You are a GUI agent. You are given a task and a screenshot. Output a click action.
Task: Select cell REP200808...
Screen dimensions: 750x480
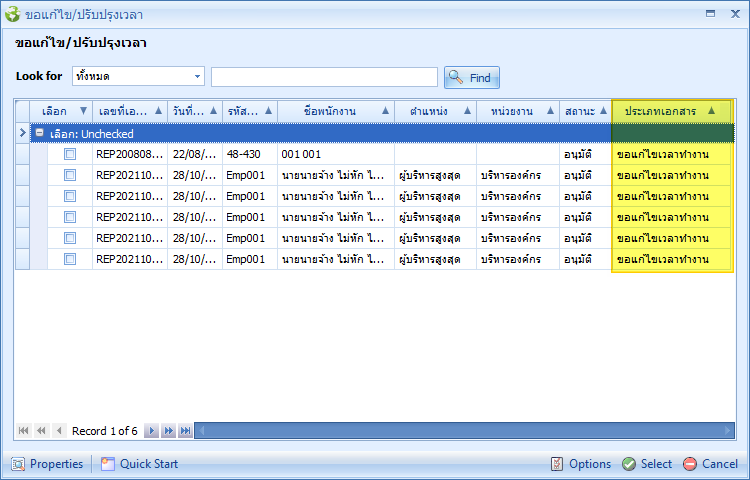point(130,154)
